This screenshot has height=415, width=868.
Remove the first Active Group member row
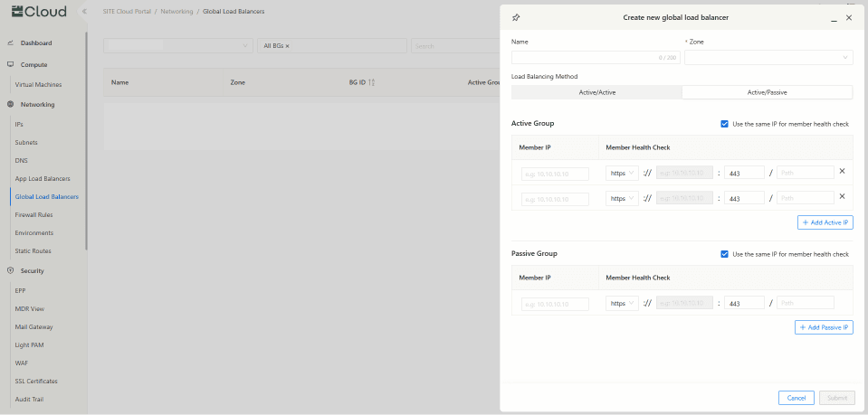(842, 171)
